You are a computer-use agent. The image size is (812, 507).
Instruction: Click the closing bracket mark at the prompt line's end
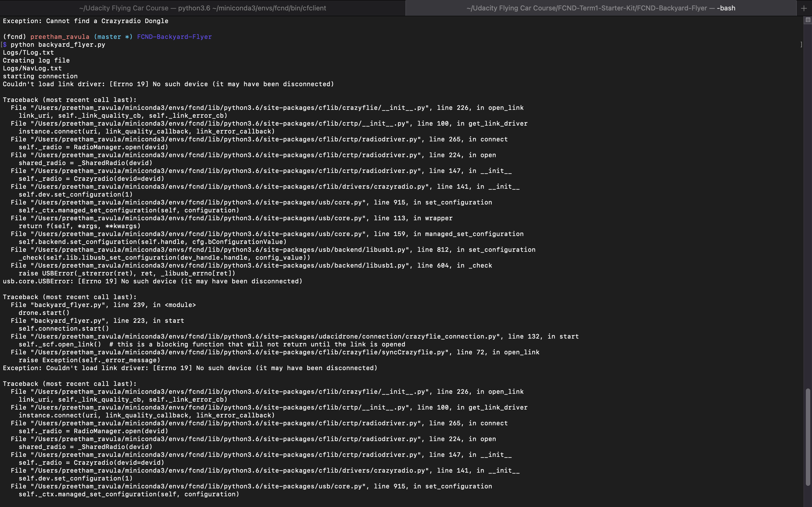[x=801, y=45]
